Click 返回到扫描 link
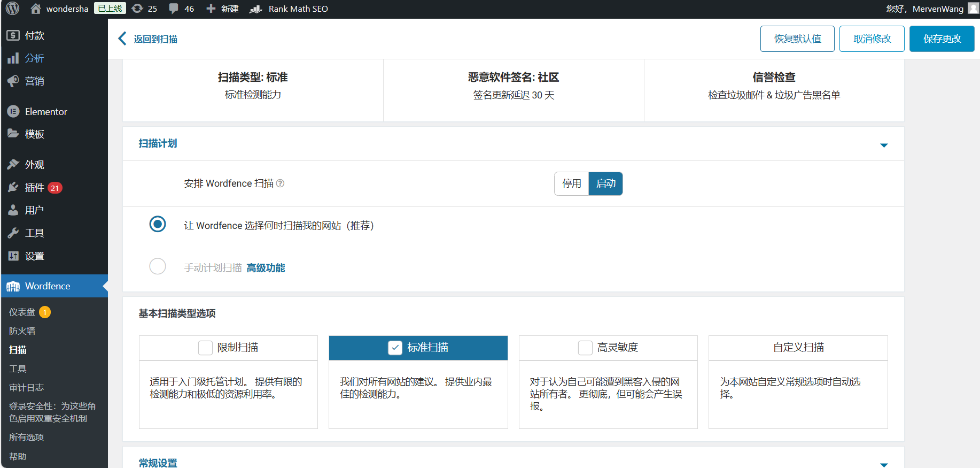 point(155,39)
